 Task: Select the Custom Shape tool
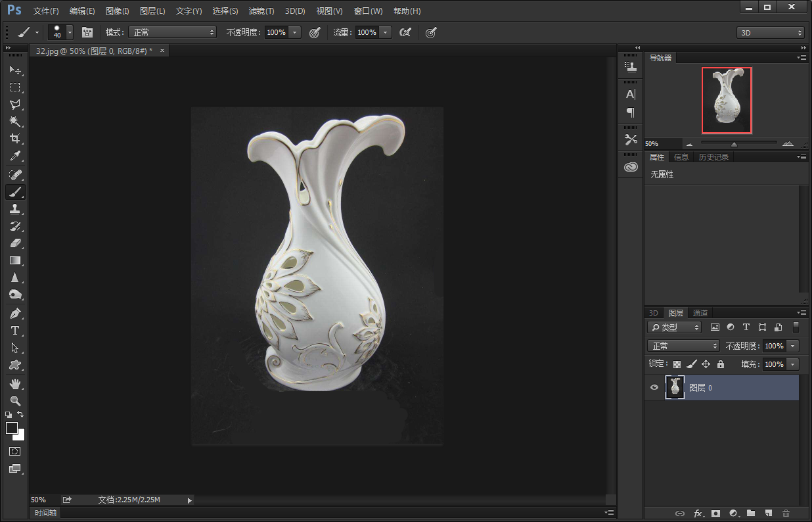point(14,366)
